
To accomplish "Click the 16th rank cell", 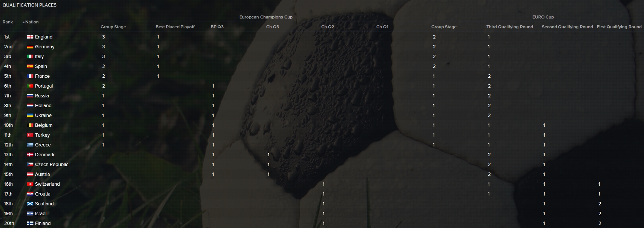I will 8,184.
